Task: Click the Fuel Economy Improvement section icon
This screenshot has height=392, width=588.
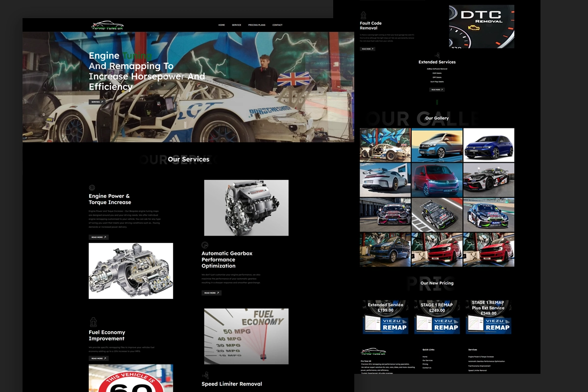Action: 93,322
